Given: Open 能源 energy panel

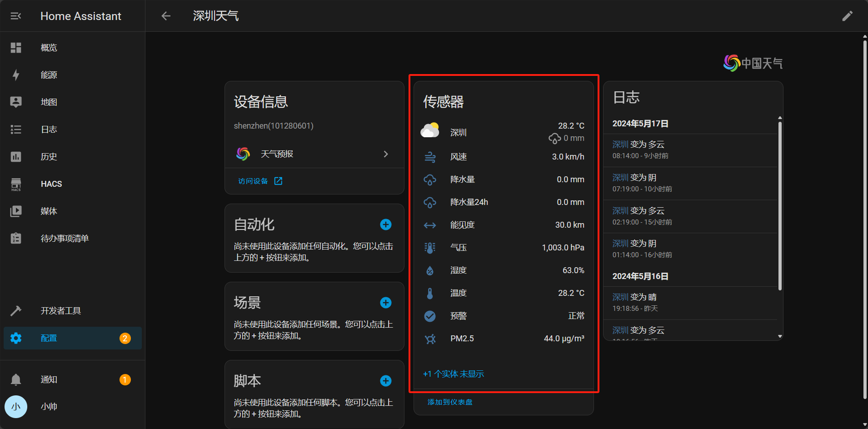Looking at the screenshot, I should [x=73, y=75].
